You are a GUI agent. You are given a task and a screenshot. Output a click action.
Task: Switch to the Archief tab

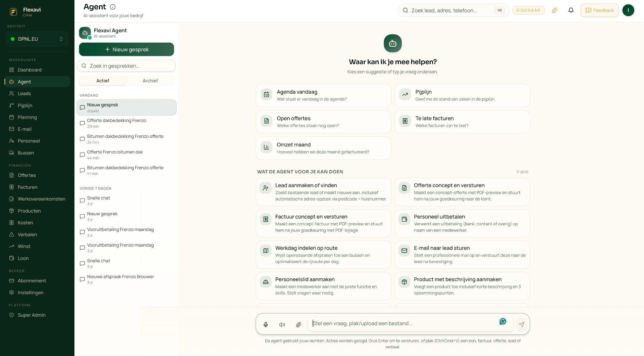pyautogui.click(x=150, y=81)
